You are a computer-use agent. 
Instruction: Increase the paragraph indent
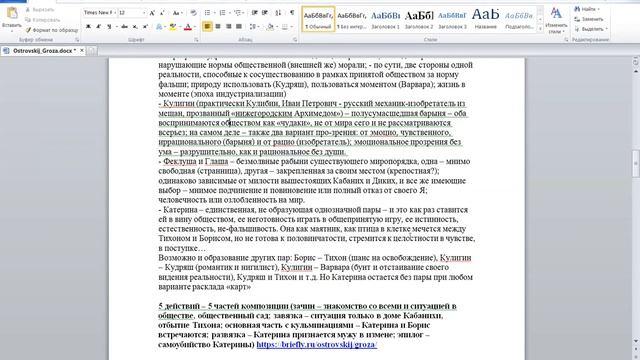tap(265, 13)
